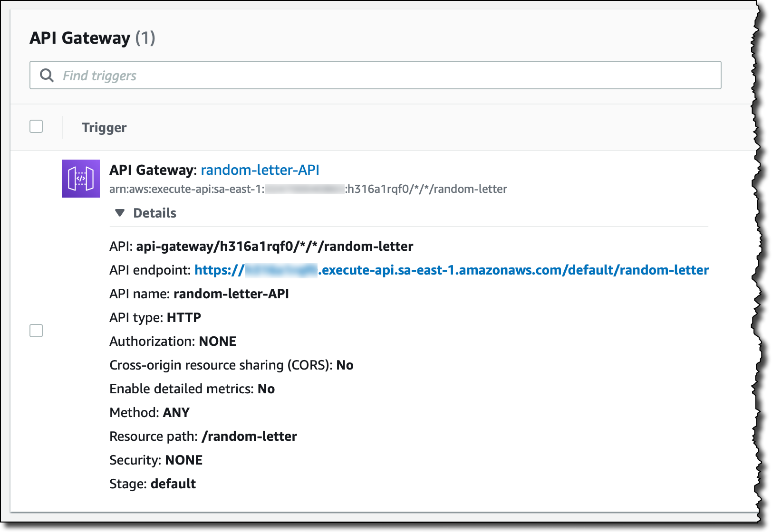The width and height of the screenshot is (772, 532).
Task: Click the Details expander label
Action: point(154,213)
